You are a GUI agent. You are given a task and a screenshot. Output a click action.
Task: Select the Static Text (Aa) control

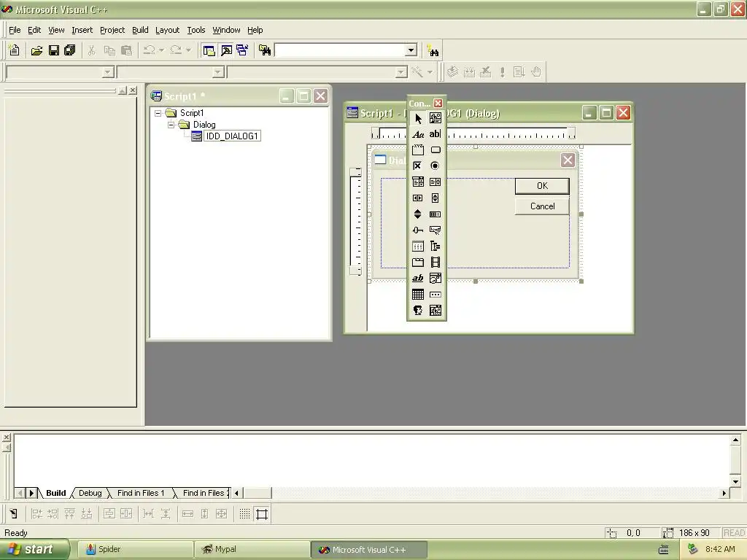point(418,134)
